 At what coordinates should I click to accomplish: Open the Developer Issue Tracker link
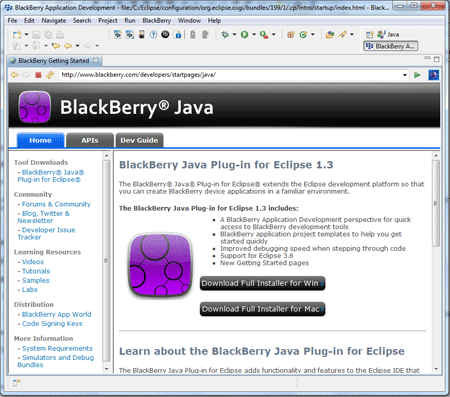pyautogui.click(x=46, y=233)
